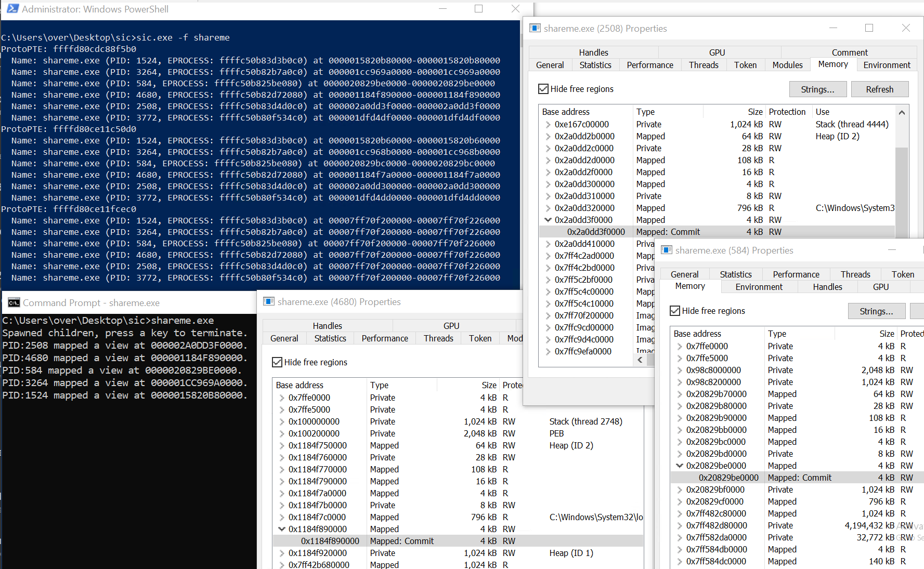Maximize the PowerShell window
Image resolution: width=924 pixels, height=569 pixels.
[x=478, y=9]
